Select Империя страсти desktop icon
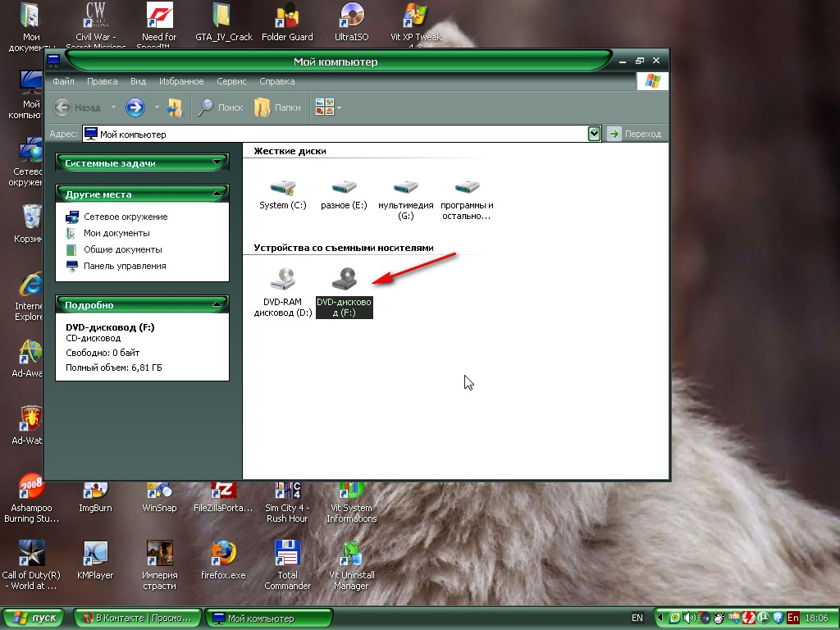The image size is (840, 630). tap(159, 565)
